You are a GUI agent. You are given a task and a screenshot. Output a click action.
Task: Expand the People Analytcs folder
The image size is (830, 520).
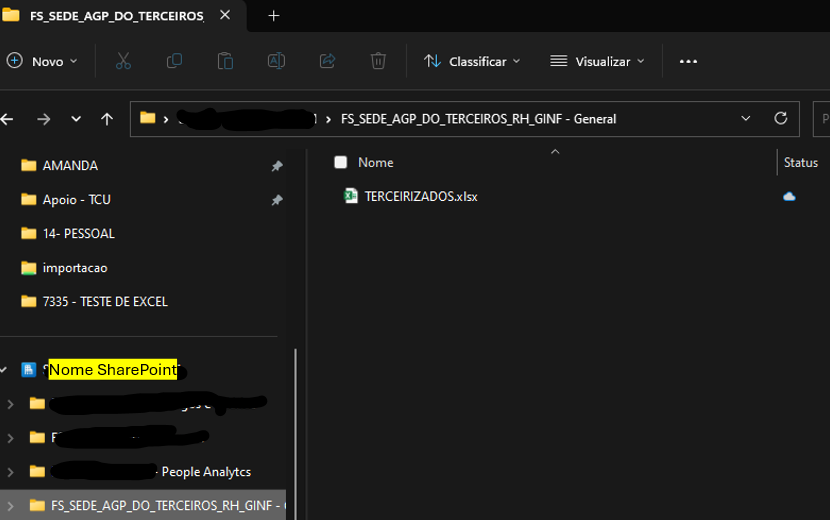(x=10, y=472)
